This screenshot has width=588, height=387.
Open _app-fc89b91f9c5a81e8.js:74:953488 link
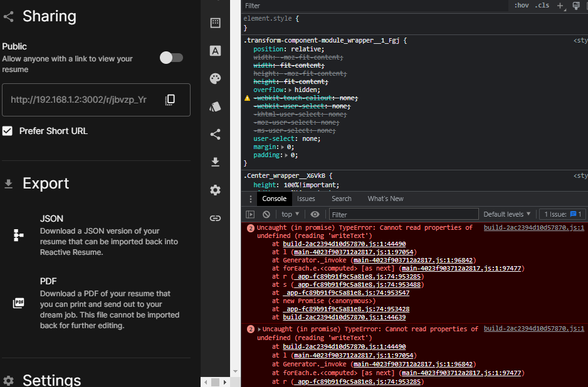[357, 285]
